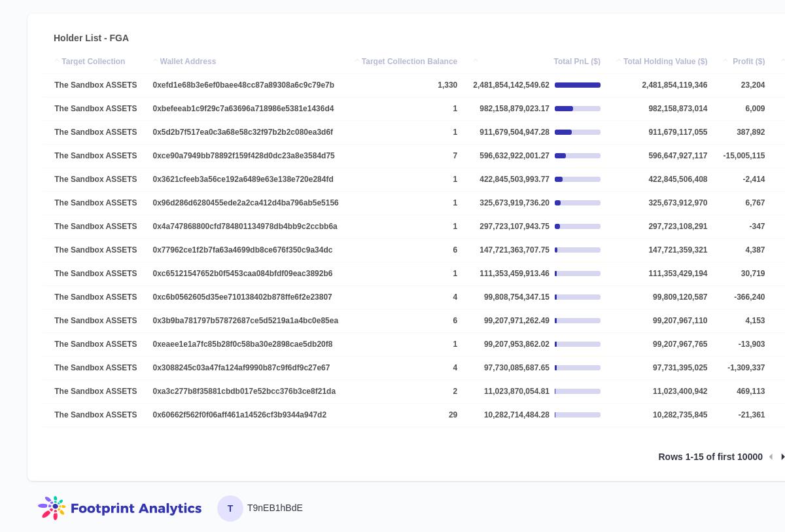Click sort chevron beside Total Holding Value header
The image size is (785, 532).
pos(618,61)
